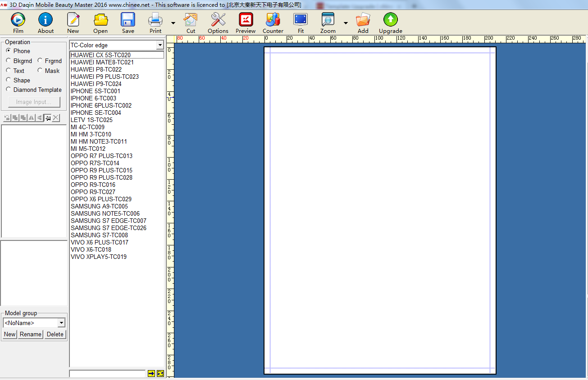Viewport: 588px width, 380px height.
Task: Click the send-backward layer icon
Action: click(23, 118)
